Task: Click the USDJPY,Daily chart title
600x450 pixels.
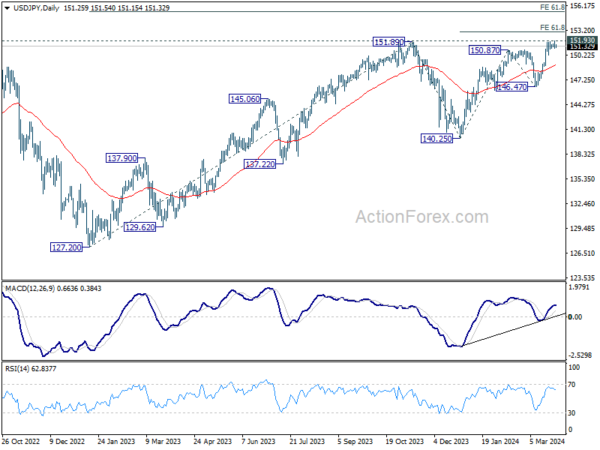Action: (36, 8)
